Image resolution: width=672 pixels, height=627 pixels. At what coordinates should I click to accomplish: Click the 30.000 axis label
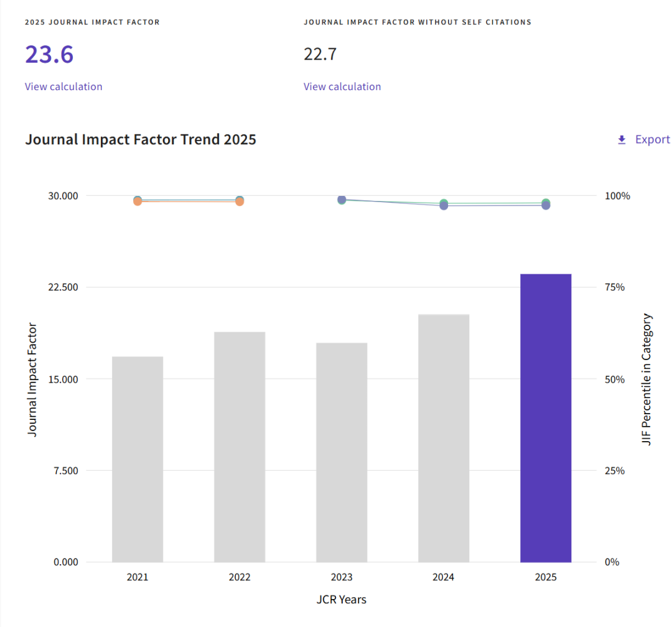click(x=63, y=196)
